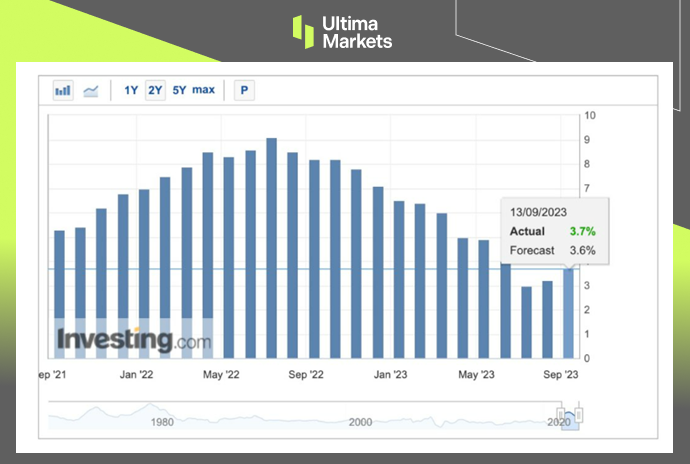This screenshot has width=690, height=464.
Task: Select the 1Y time range
Action: 131,91
